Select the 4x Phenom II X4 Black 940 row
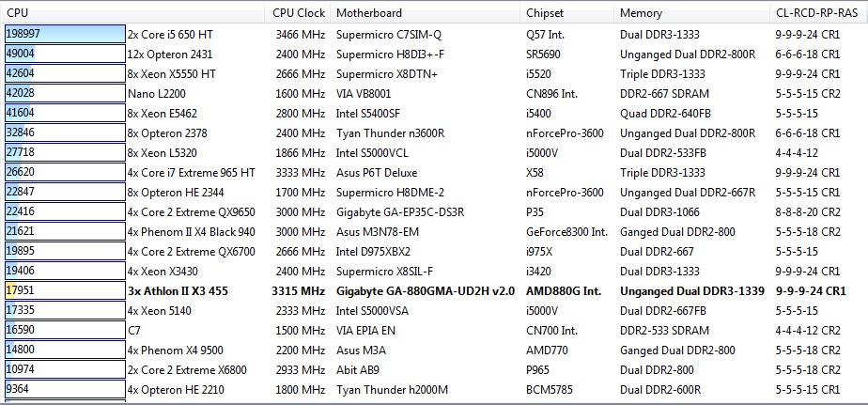Screen dimensions: 868x405 pos(192,231)
